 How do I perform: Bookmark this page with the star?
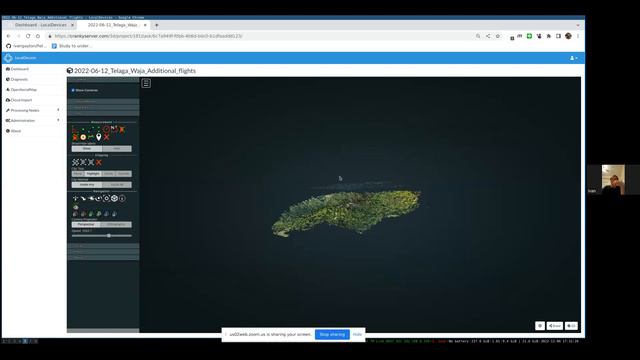click(x=498, y=36)
